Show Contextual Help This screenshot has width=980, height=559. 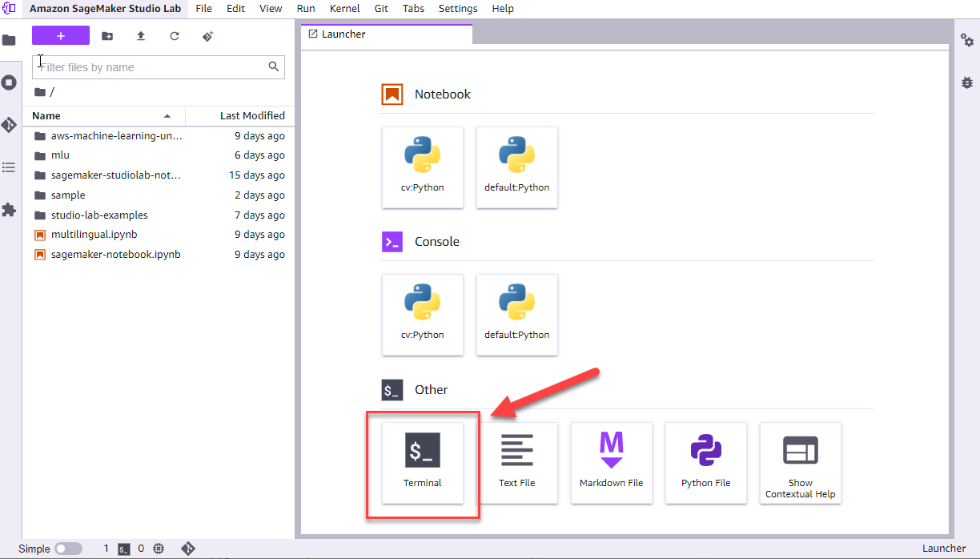coord(801,463)
